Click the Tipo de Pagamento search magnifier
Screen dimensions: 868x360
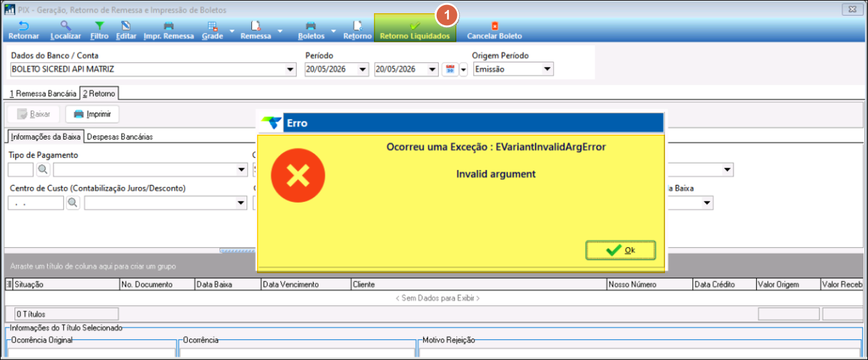tap(43, 169)
